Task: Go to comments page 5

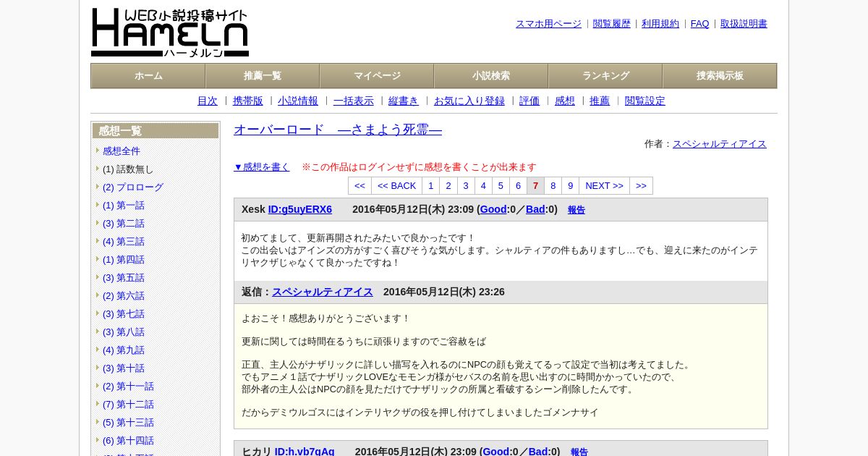Action: (x=501, y=186)
